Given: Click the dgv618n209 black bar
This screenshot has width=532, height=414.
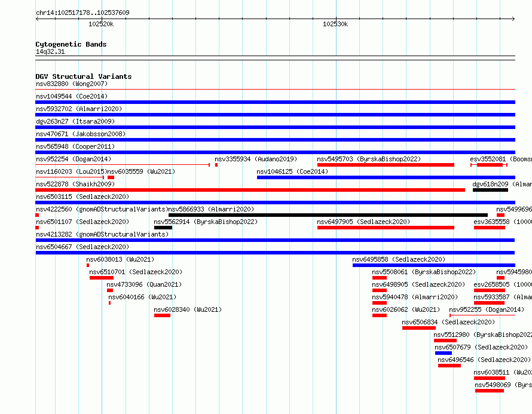Looking at the screenshot, I should click(490, 190).
